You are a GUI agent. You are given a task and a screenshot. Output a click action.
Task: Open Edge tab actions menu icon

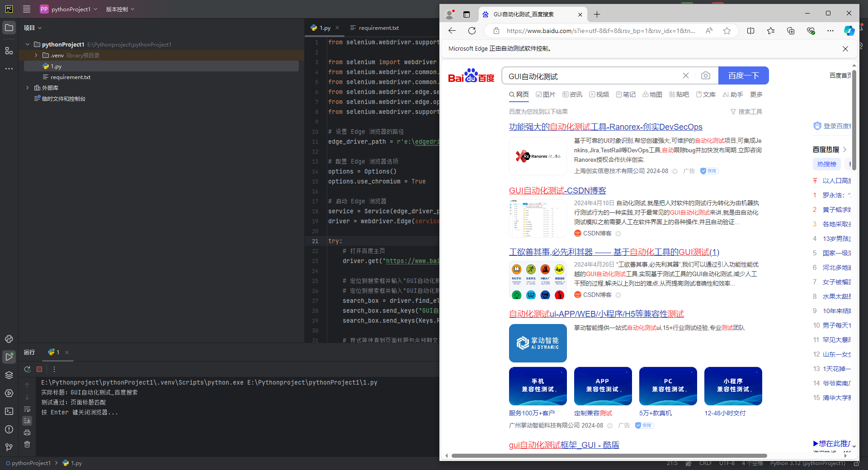coord(467,14)
